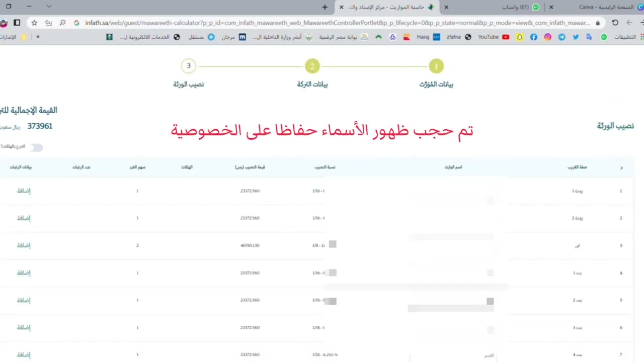Click the صفة القريب column header
The image size is (644, 362).
[x=577, y=167]
